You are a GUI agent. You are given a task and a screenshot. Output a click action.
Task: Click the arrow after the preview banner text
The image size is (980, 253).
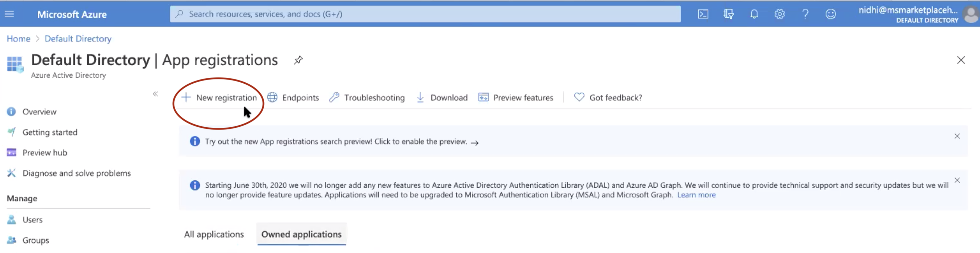pyautogui.click(x=474, y=143)
